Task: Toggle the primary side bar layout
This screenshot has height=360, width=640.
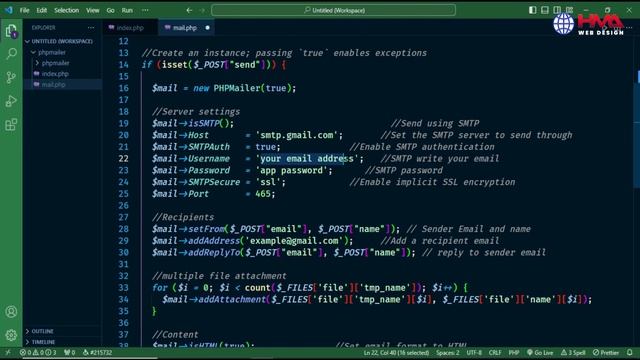Action: coord(532,10)
